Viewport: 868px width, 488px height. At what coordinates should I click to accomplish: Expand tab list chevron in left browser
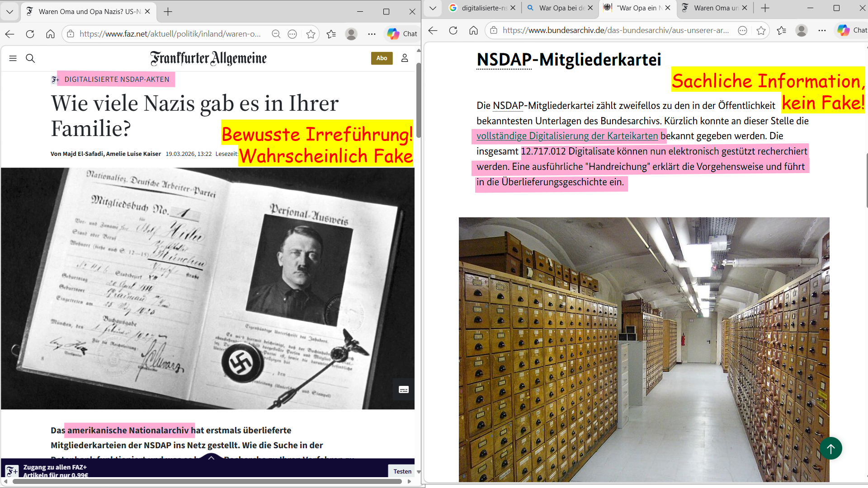(9, 12)
